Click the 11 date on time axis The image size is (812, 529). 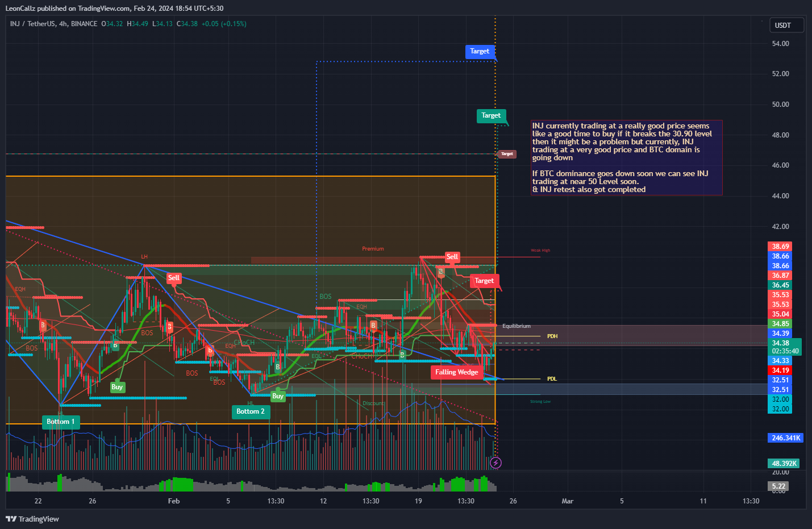[x=703, y=501]
